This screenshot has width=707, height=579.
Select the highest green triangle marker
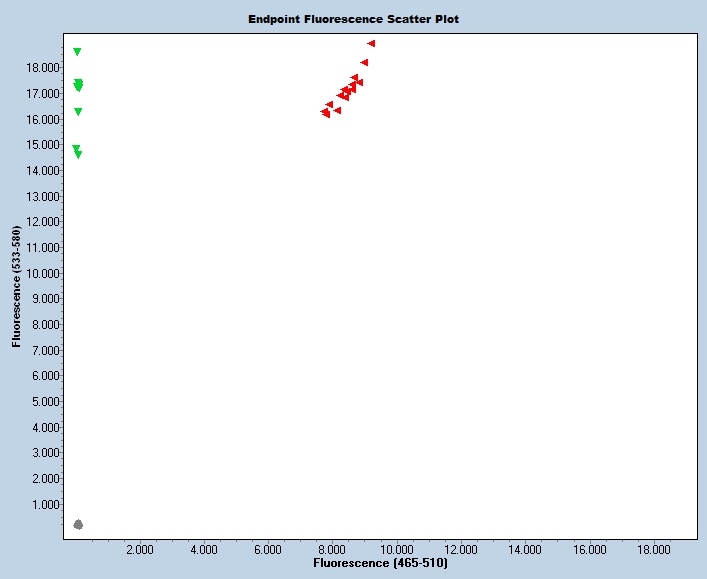tap(77, 52)
